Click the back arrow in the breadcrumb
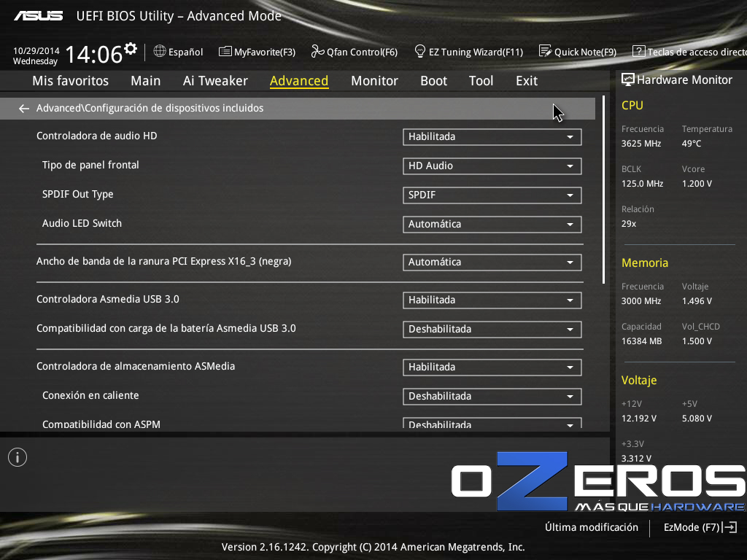 click(24, 109)
